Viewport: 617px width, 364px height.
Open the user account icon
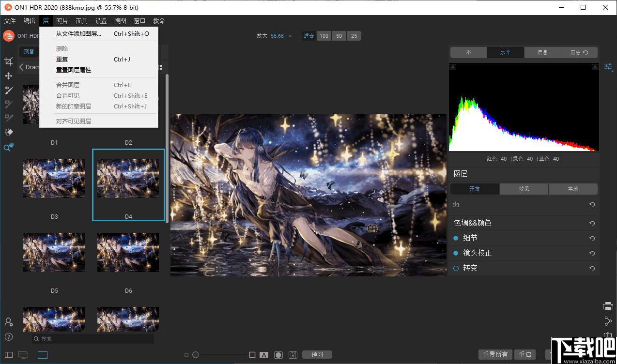point(8,322)
